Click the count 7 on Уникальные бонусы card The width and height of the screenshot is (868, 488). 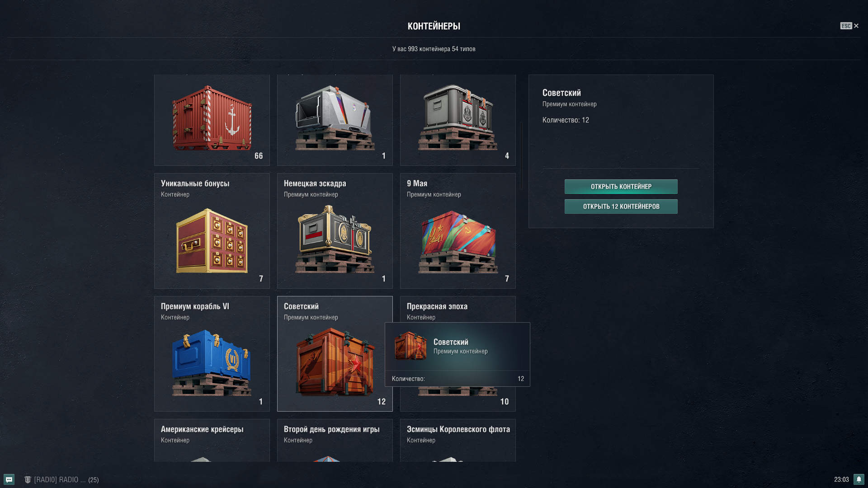(261, 279)
